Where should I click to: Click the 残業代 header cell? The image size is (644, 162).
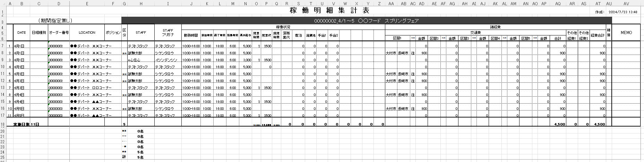tap(266, 35)
